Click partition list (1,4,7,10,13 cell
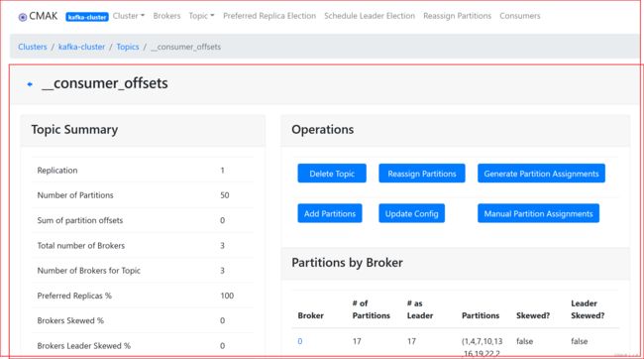The width and height of the screenshot is (644, 359). [x=483, y=347]
